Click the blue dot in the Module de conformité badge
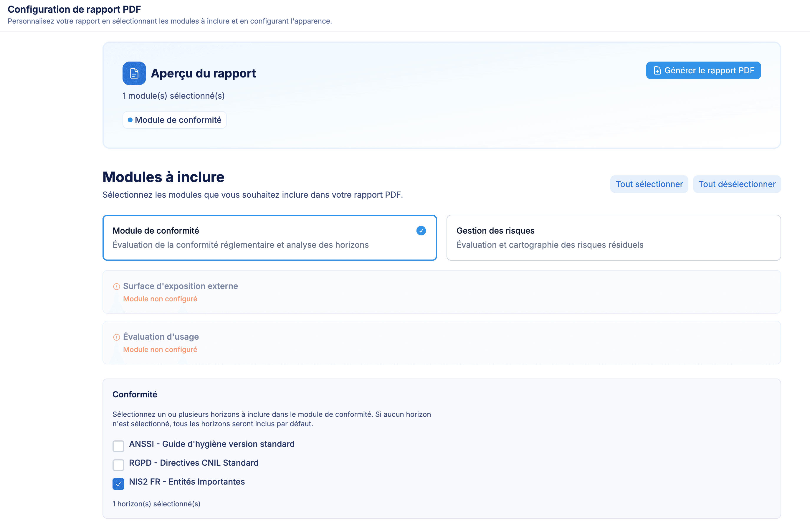The height and width of the screenshot is (532, 810). point(130,120)
